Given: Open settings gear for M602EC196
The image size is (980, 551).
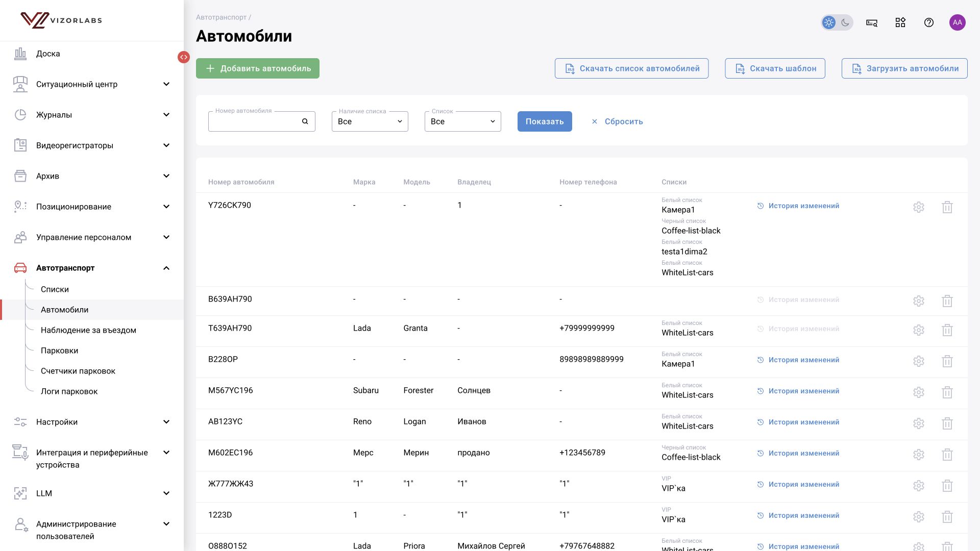Looking at the screenshot, I should (x=919, y=455).
